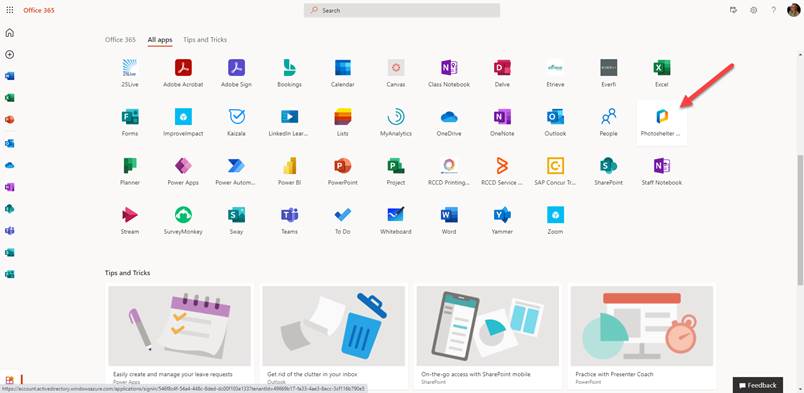Open the RCCD Service app

tap(502, 171)
